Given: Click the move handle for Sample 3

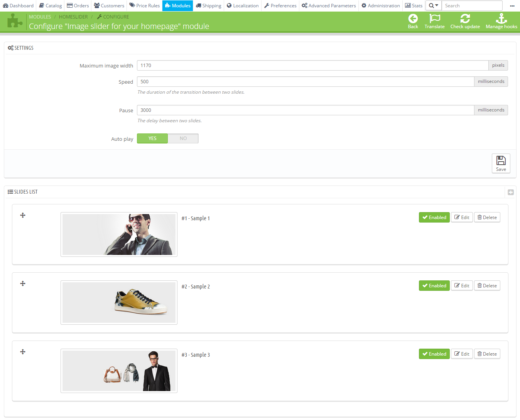Looking at the screenshot, I should (x=23, y=352).
